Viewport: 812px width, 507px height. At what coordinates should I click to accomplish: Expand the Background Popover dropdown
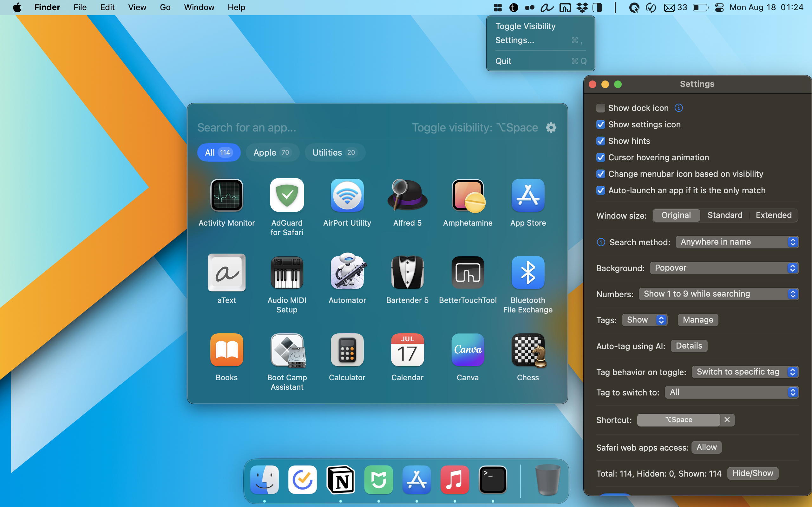[x=724, y=268]
